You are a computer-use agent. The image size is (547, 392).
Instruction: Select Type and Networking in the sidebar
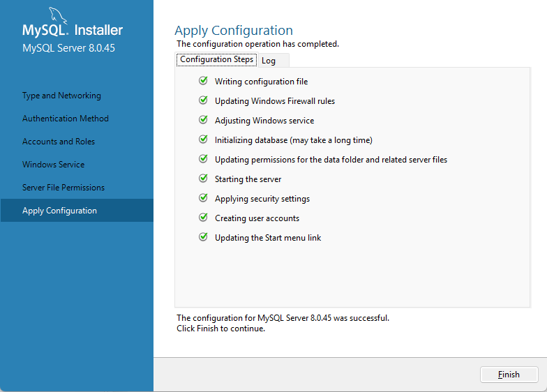pos(61,96)
